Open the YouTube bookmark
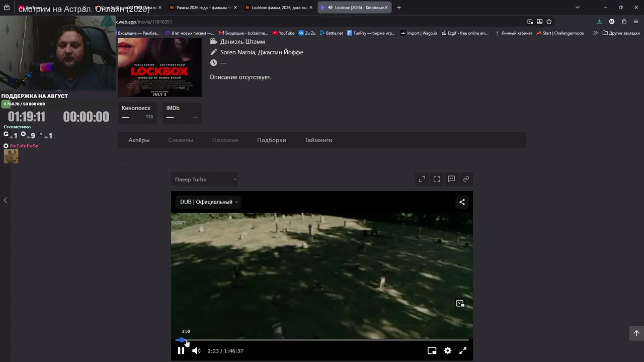The height and width of the screenshot is (362, 644). 283,33
